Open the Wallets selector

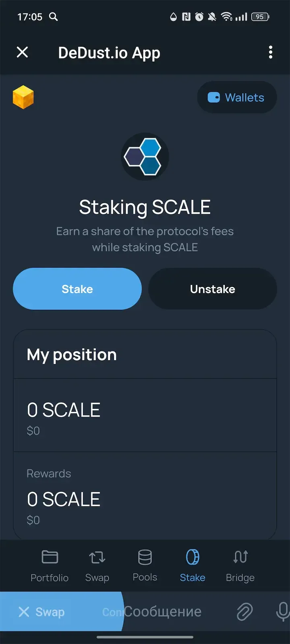[x=237, y=97]
